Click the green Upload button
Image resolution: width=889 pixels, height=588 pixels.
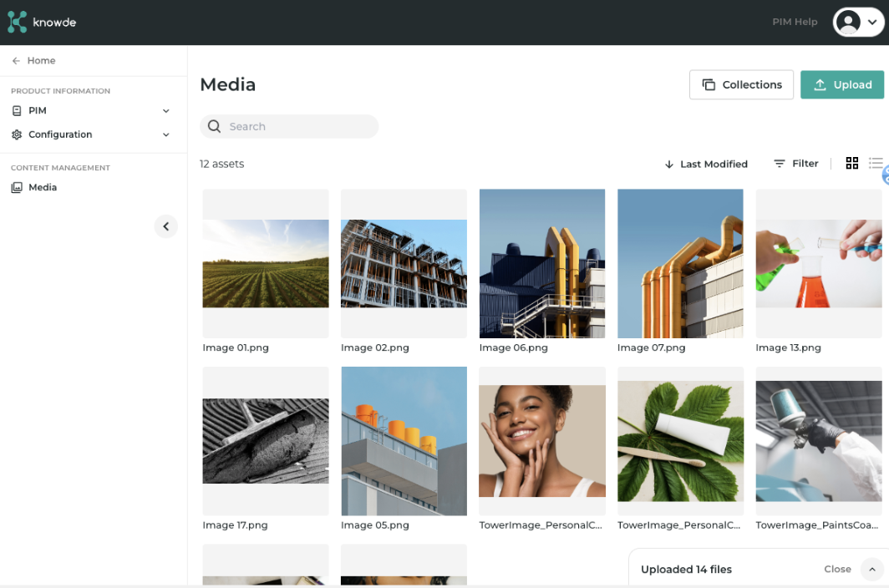(842, 84)
